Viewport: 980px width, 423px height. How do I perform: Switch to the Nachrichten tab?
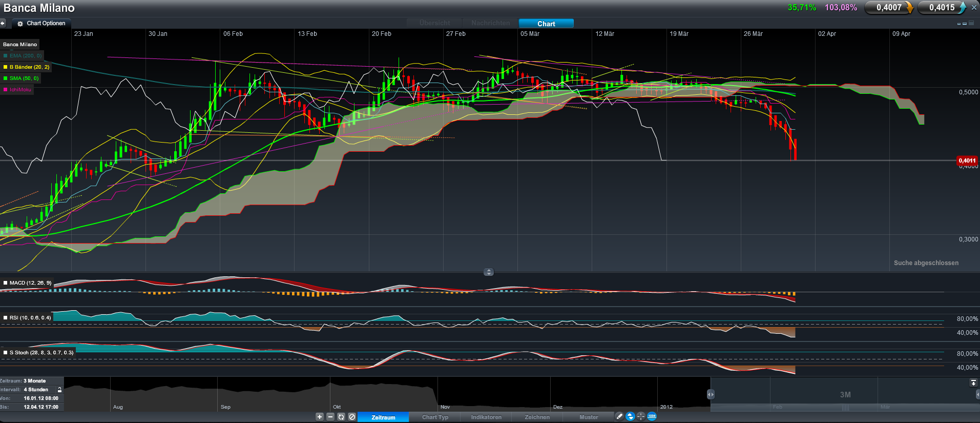coord(490,23)
